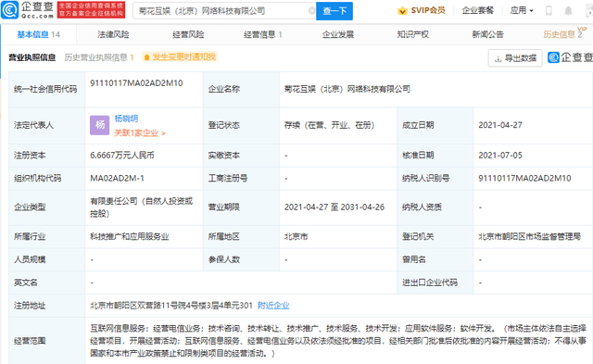Clear the search box with the x icon
The width and height of the screenshot is (593, 364).
311,10
